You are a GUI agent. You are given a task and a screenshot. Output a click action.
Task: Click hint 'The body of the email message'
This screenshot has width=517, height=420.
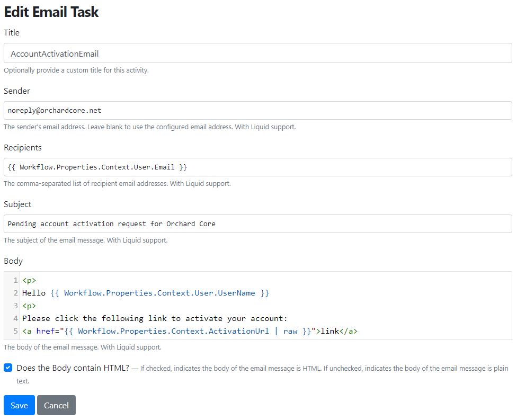pos(83,347)
